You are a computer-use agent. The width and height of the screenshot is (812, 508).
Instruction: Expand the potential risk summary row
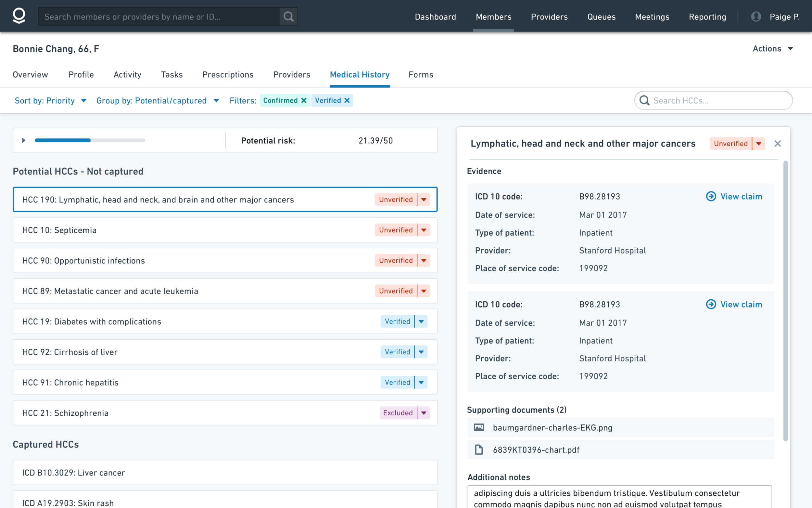tap(23, 140)
